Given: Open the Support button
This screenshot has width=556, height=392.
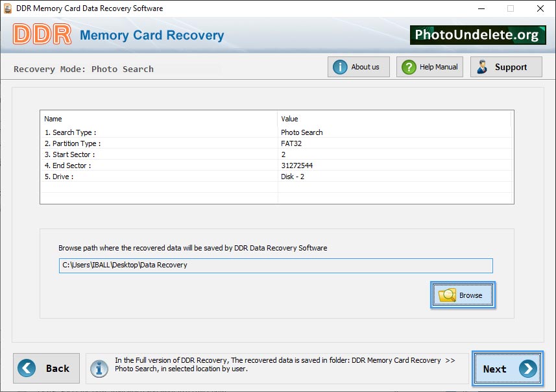Looking at the screenshot, I should (x=506, y=67).
